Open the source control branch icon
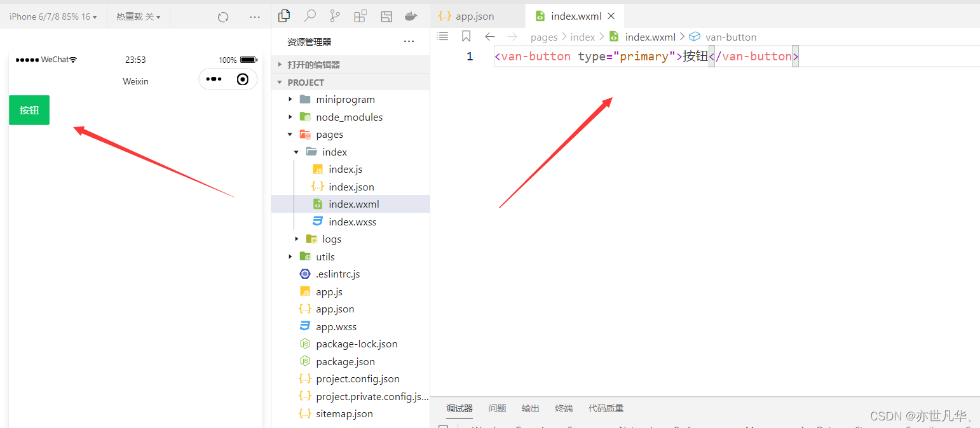This screenshot has width=980, height=428. 335,17
